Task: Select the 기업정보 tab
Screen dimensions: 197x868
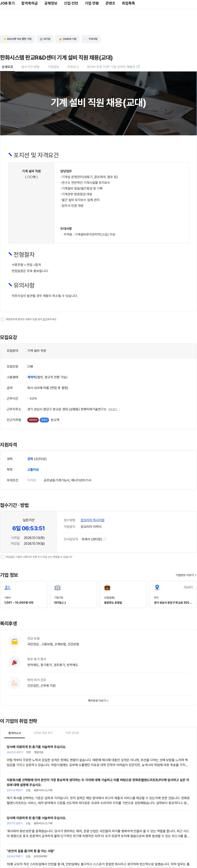Action: [x=53, y=67]
